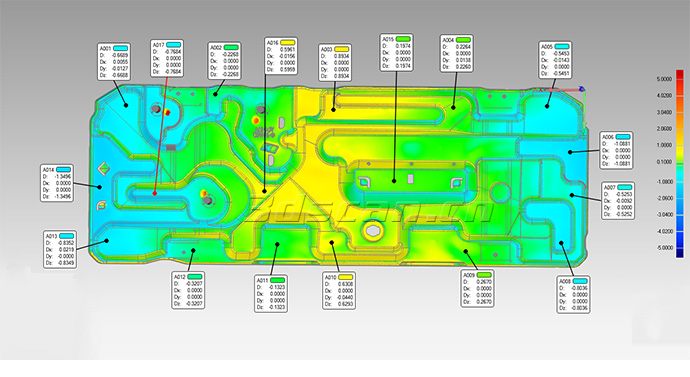Image resolution: width=690 pixels, height=377 pixels.
Task: Click the A011 annotation callout
Action: 271,294
